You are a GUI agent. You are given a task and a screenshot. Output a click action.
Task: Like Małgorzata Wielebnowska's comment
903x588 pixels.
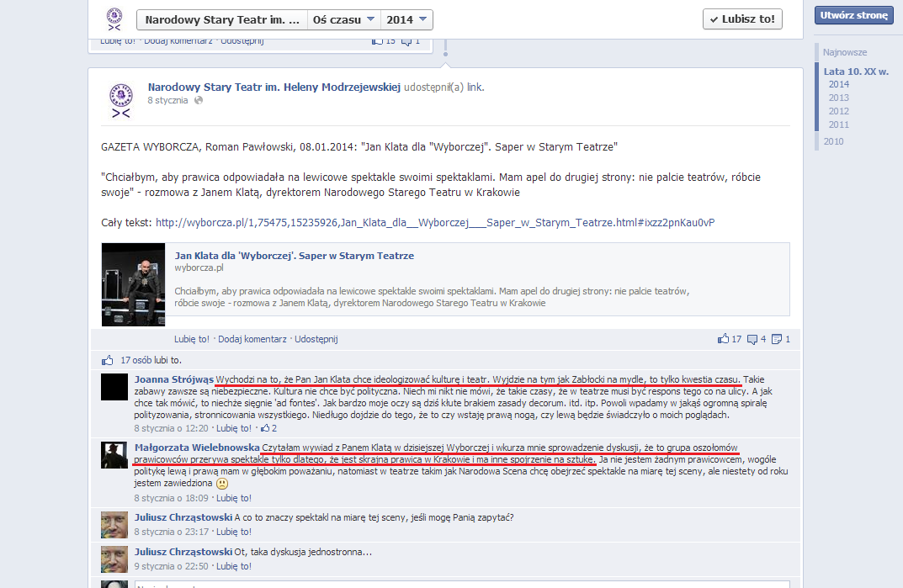(234, 498)
